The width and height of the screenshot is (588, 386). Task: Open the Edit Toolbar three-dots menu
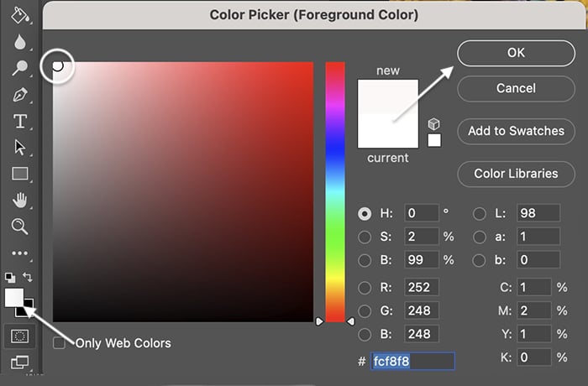click(x=19, y=253)
